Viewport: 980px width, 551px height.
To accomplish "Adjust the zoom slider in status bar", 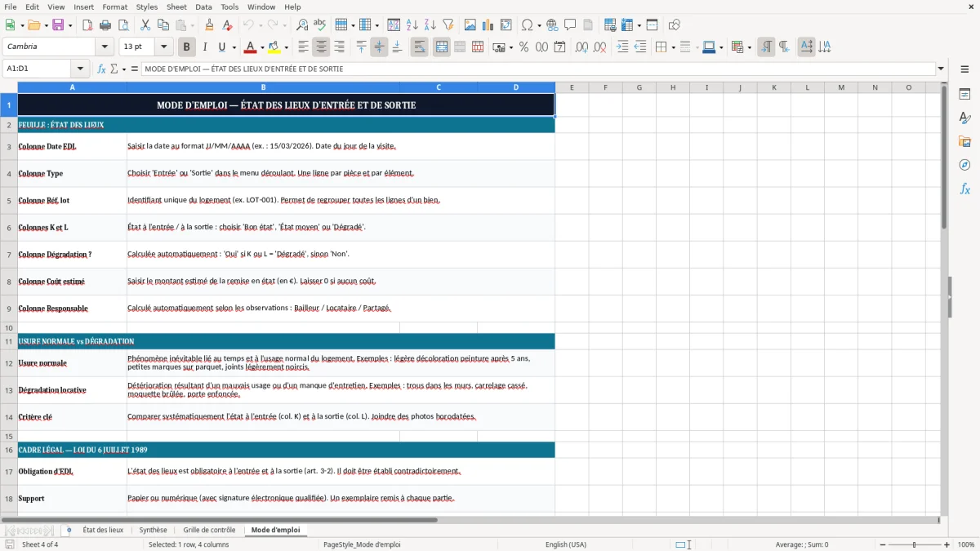I will (x=914, y=544).
